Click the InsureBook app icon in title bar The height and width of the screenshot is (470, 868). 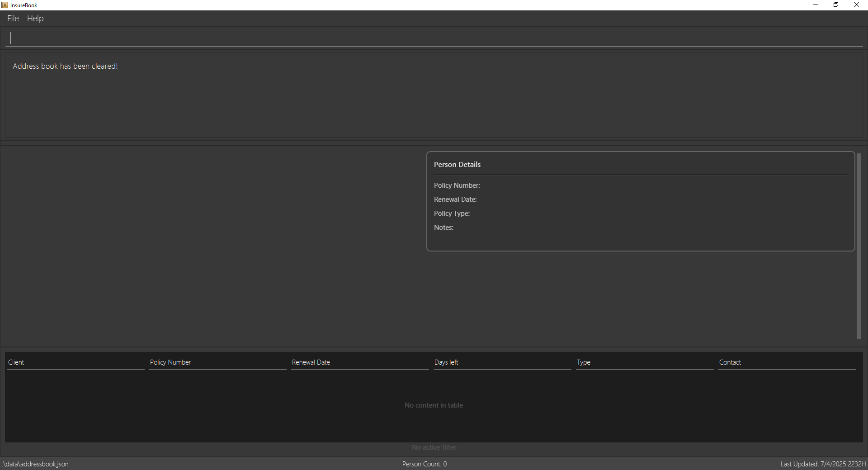click(5, 5)
